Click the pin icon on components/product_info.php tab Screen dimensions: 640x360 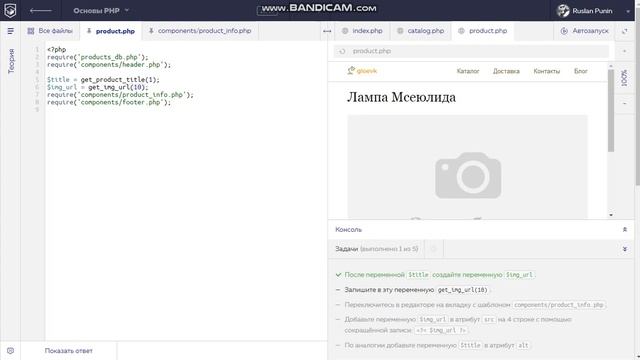pos(151,31)
